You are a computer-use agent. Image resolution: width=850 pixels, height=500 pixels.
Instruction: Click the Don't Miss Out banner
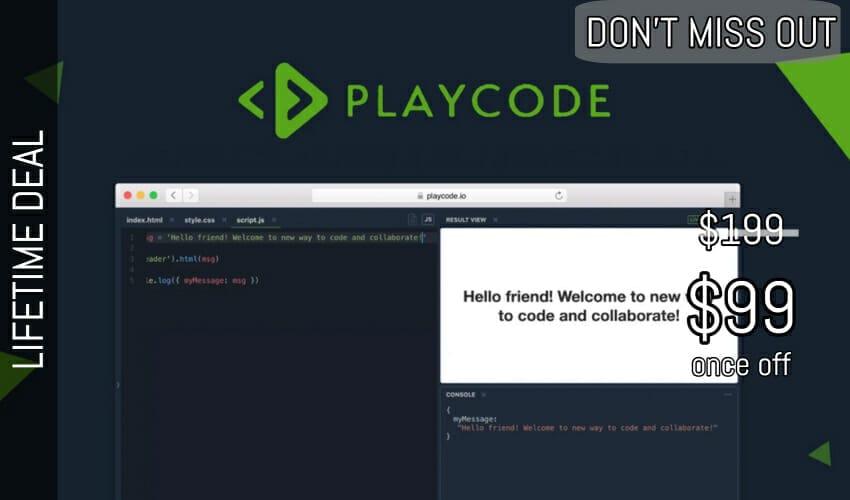[x=710, y=32]
